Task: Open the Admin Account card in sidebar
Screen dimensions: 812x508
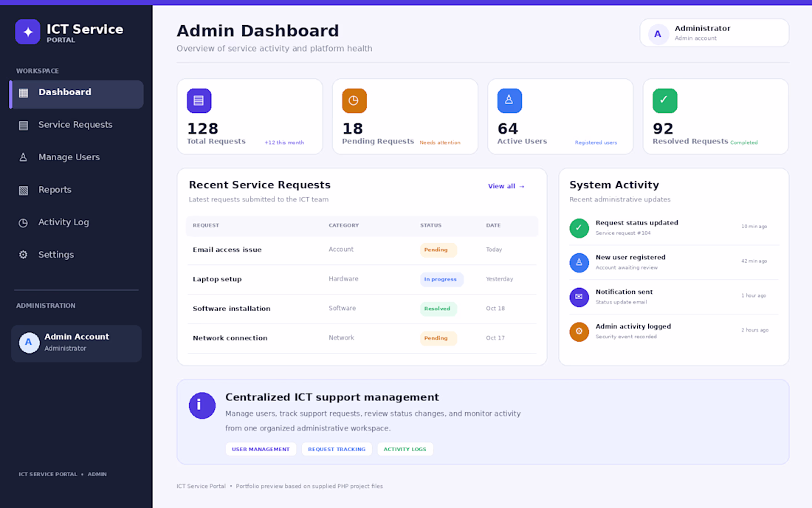Action: point(76,343)
